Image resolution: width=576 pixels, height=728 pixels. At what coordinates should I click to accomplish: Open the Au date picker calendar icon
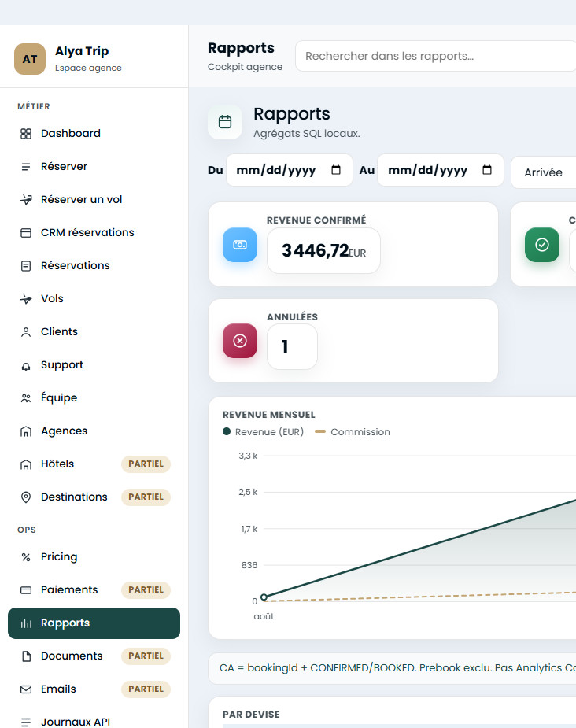coord(487,170)
